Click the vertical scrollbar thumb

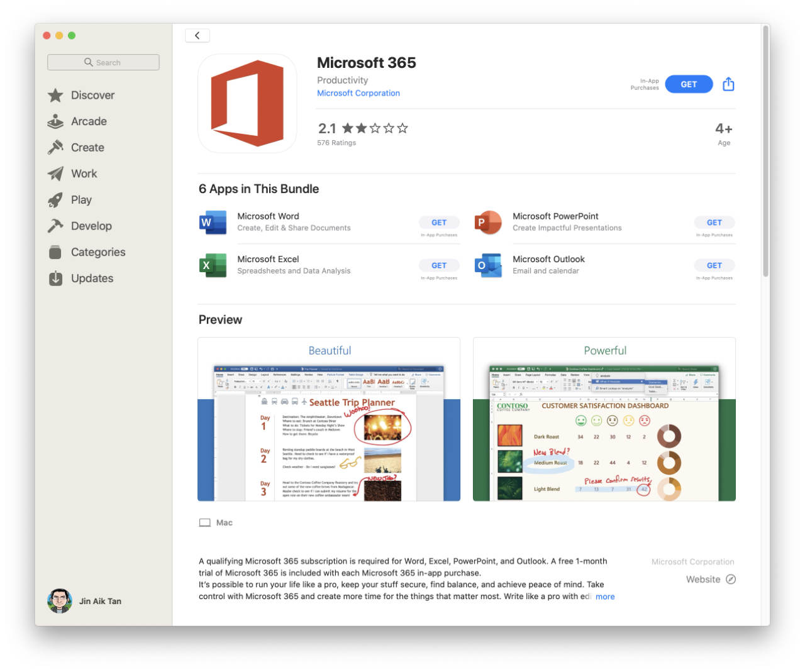765,151
